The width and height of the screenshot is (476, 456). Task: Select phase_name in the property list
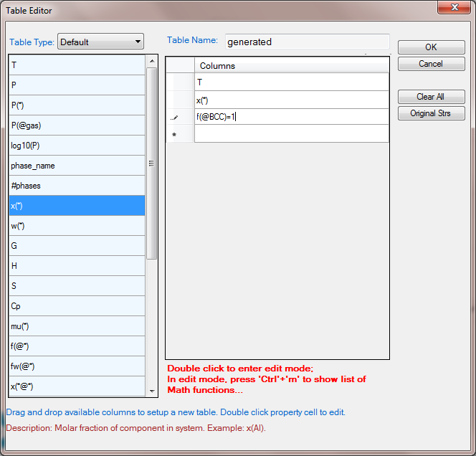pyautogui.click(x=77, y=166)
